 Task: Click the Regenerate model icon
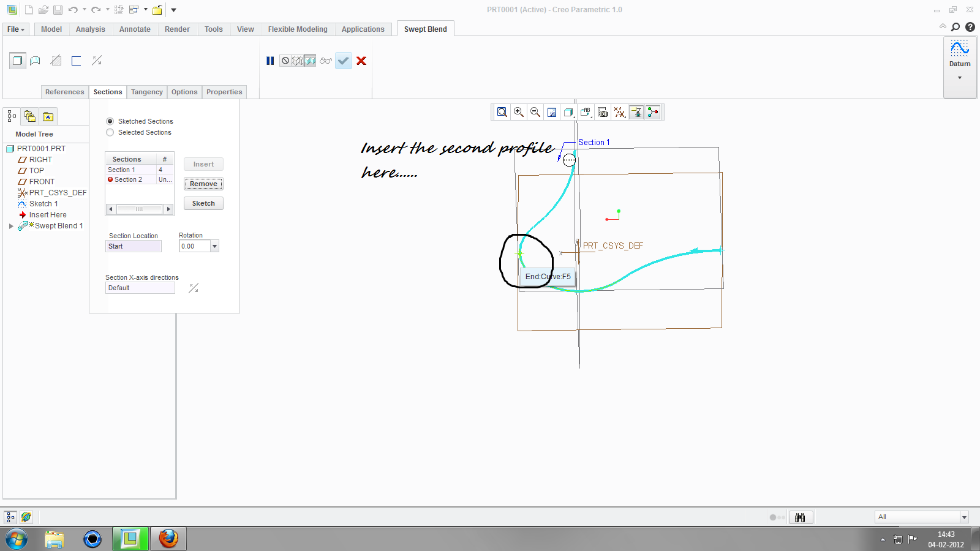(x=119, y=10)
